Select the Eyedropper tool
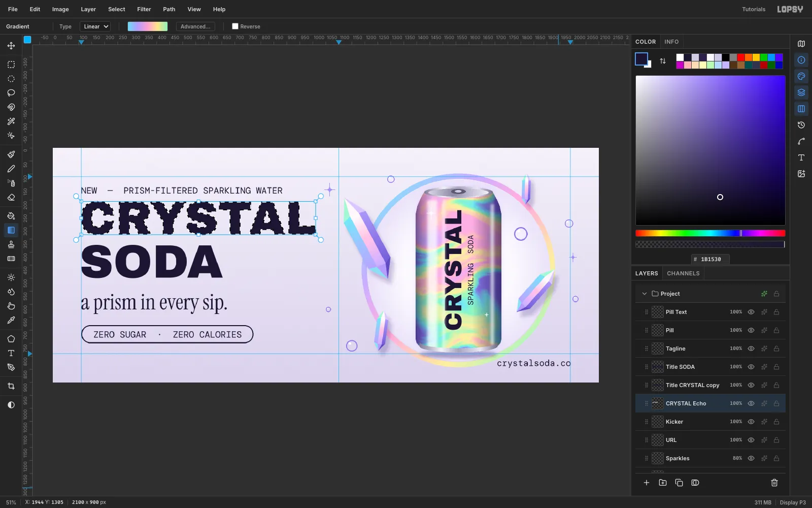The height and width of the screenshot is (508, 812). tap(11, 320)
